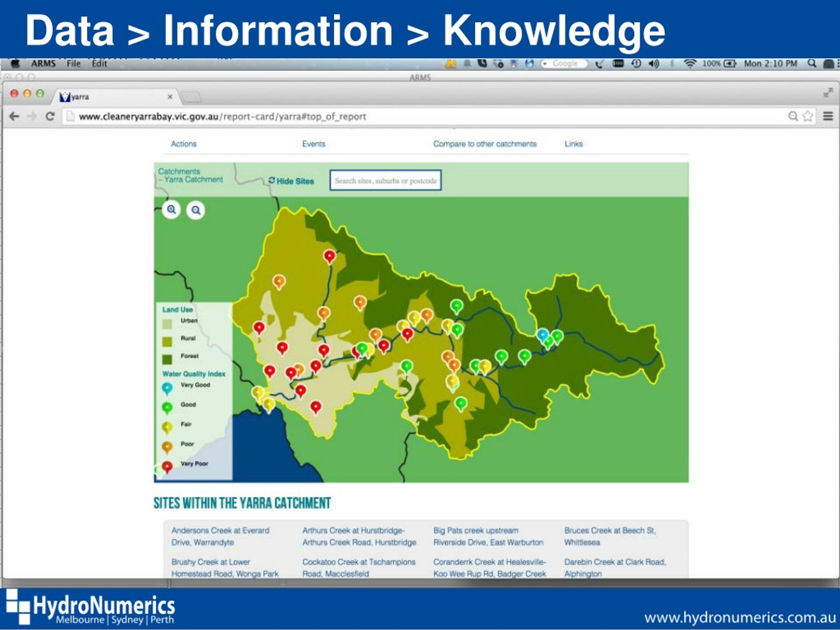Click the map zoom out magnifier button
Image resolution: width=840 pixels, height=630 pixels.
pos(196,210)
